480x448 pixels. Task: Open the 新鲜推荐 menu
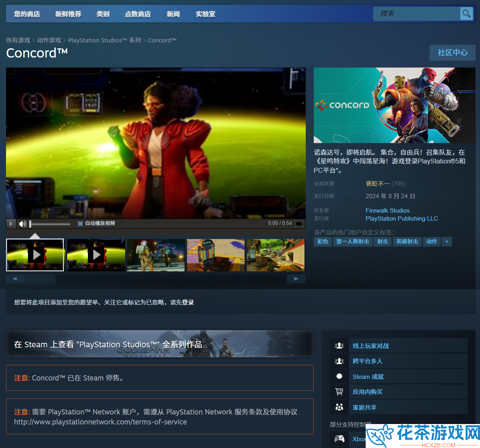click(x=68, y=14)
